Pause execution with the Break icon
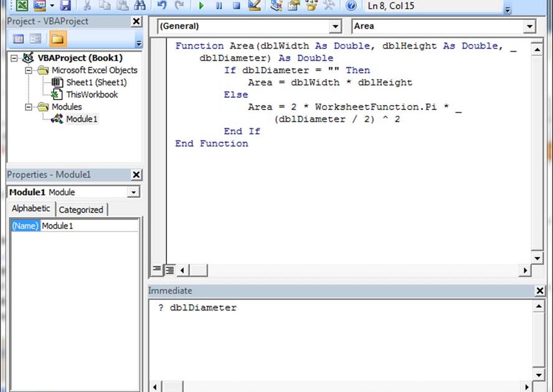The image size is (553, 392). (219, 6)
